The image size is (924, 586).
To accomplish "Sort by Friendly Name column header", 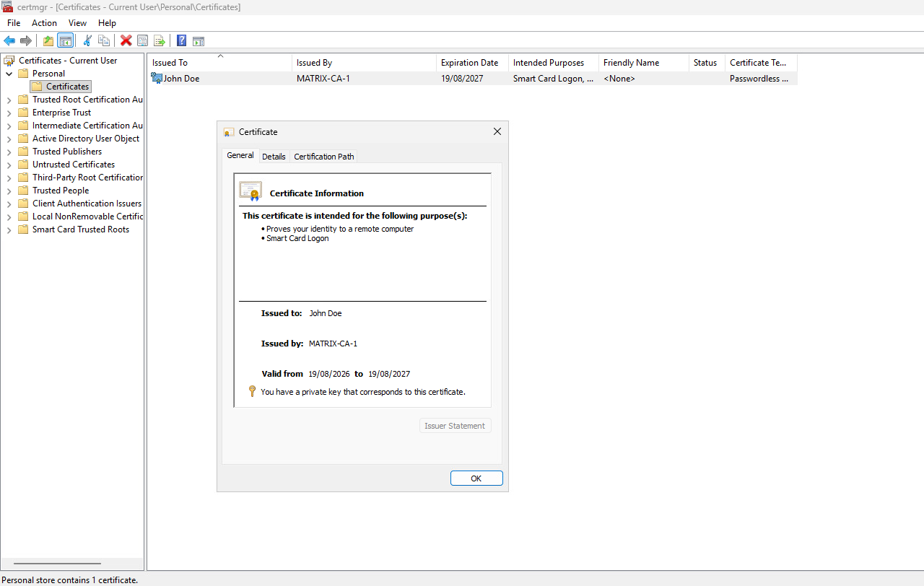I will [644, 63].
